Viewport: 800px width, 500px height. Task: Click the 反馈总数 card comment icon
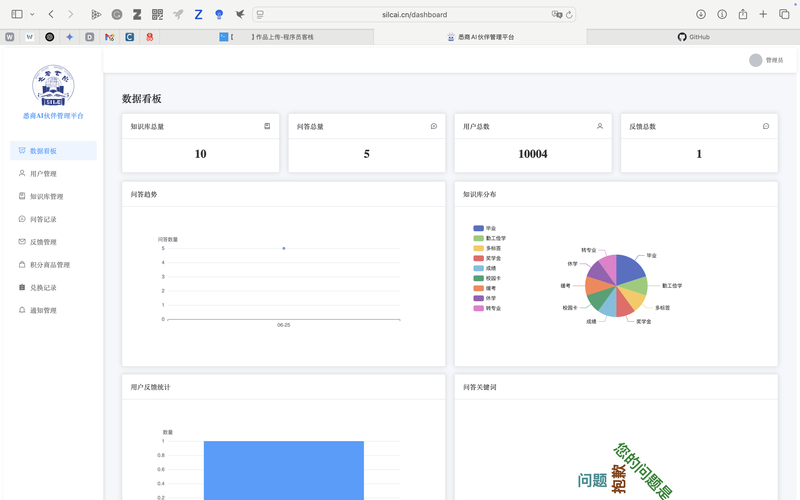click(766, 126)
